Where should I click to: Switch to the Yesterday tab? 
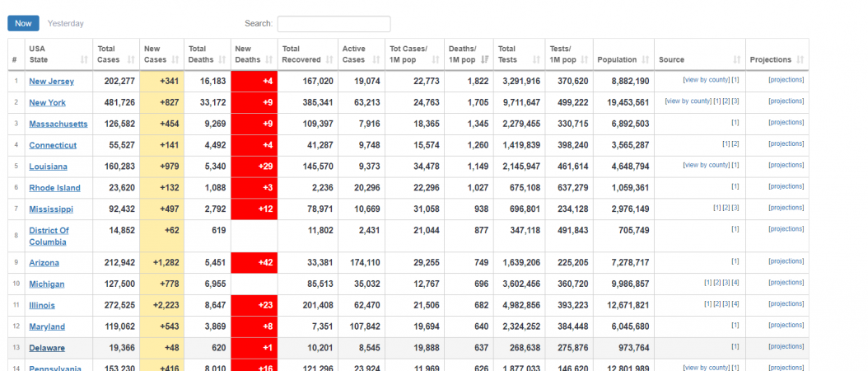tap(66, 23)
